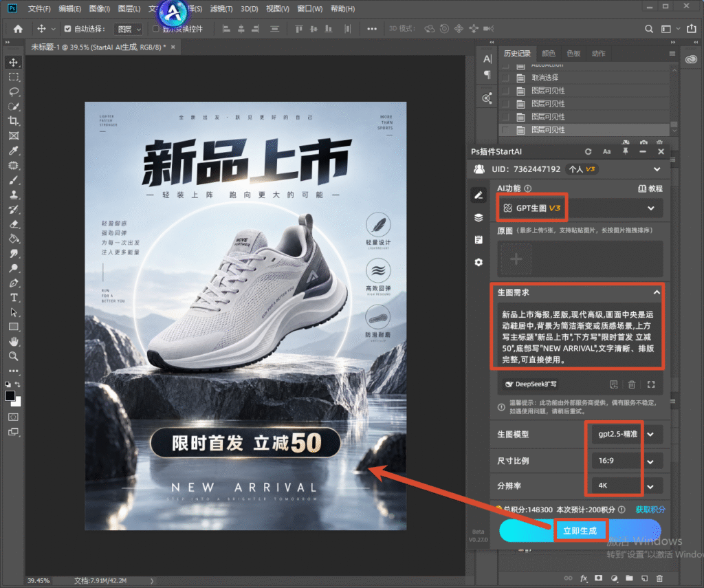Select the Brush tool
The width and height of the screenshot is (704, 588).
(14, 180)
